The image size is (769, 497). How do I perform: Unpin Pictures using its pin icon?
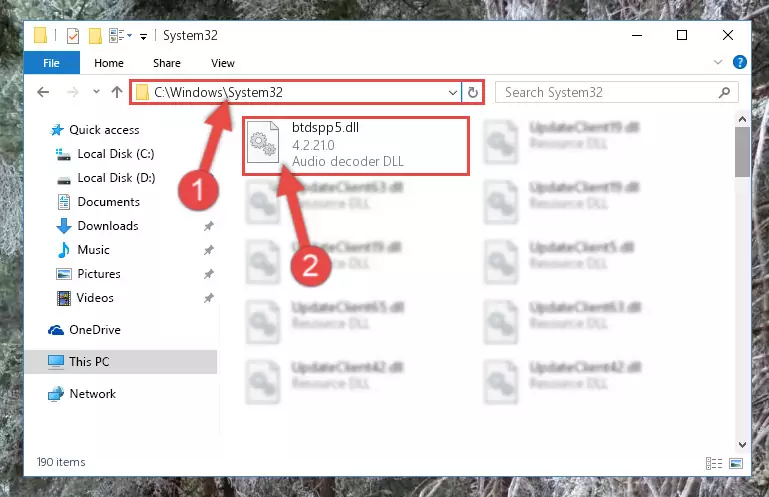coord(208,274)
